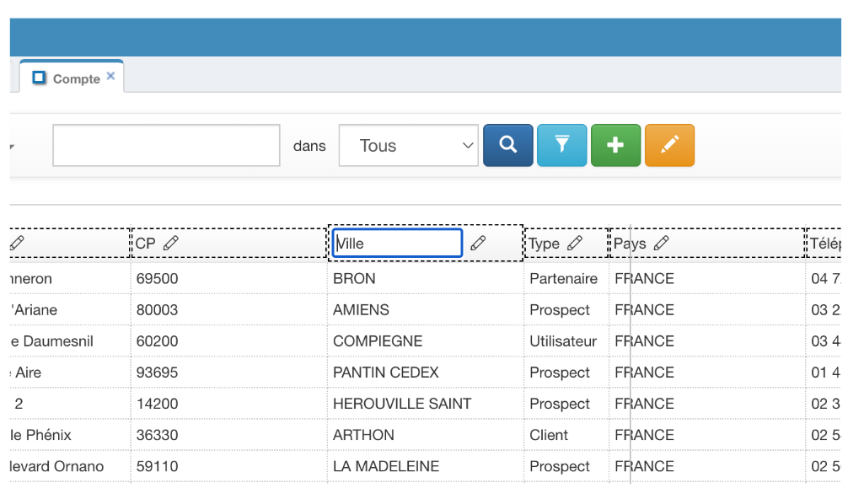Close the Compte tab

[x=110, y=77]
